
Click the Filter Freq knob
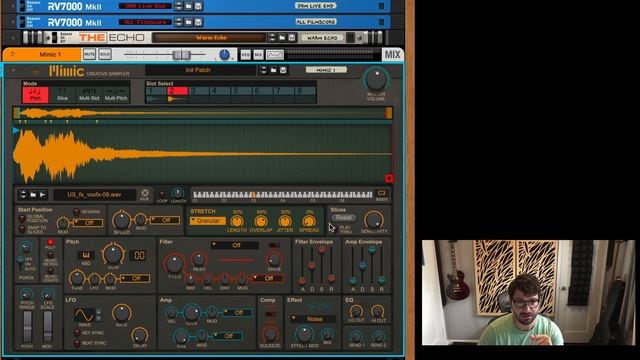pos(174,264)
